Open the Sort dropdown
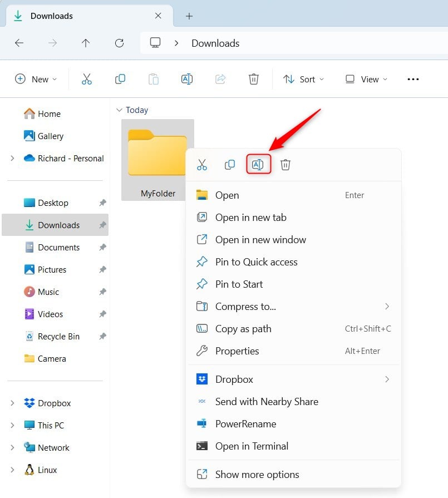Viewport: 448px width, 498px height. click(x=304, y=79)
